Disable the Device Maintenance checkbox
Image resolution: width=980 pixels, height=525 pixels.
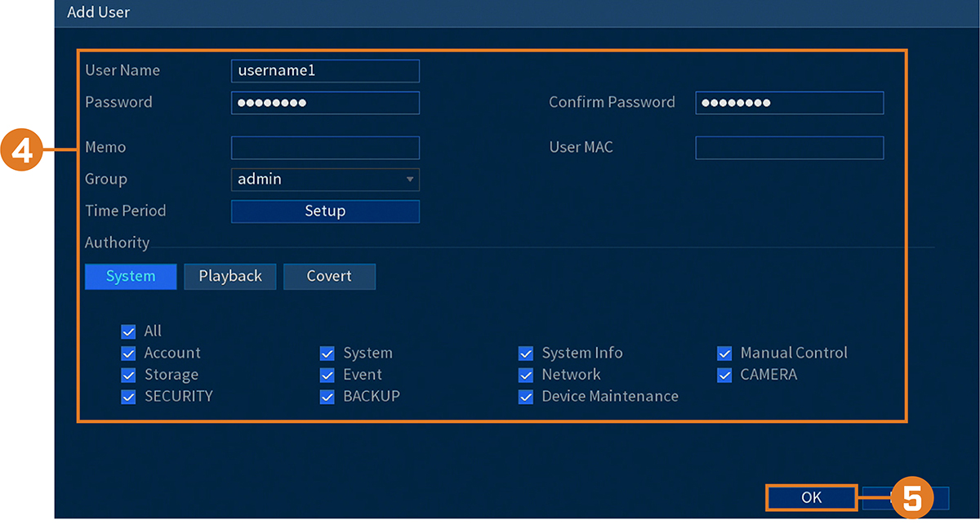[x=526, y=397]
